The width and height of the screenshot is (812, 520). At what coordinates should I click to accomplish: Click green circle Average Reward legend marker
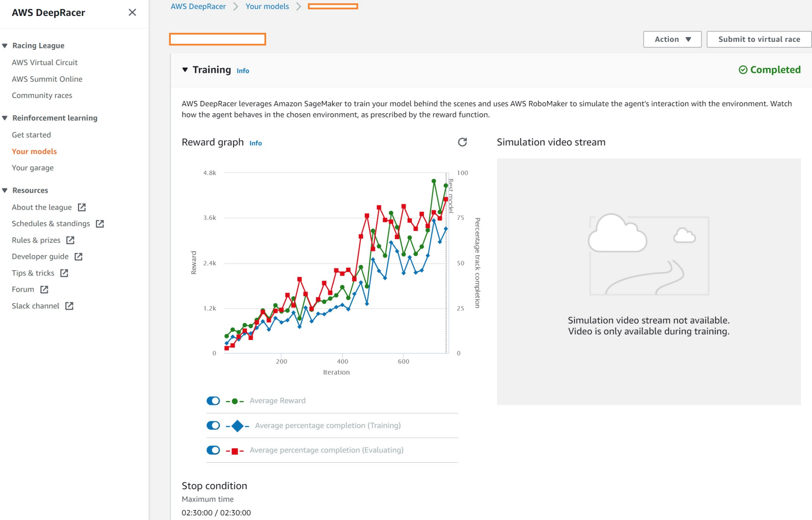coord(235,401)
